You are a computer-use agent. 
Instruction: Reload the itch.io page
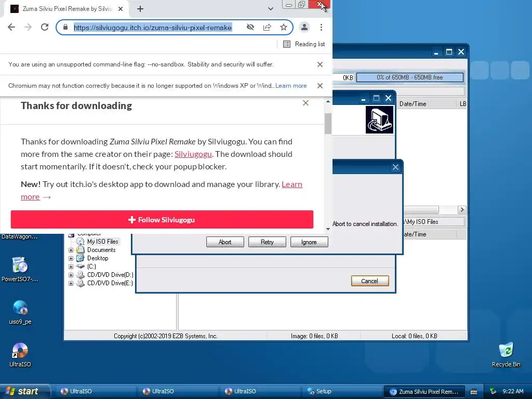pyautogui.click(x=45, y=27)
